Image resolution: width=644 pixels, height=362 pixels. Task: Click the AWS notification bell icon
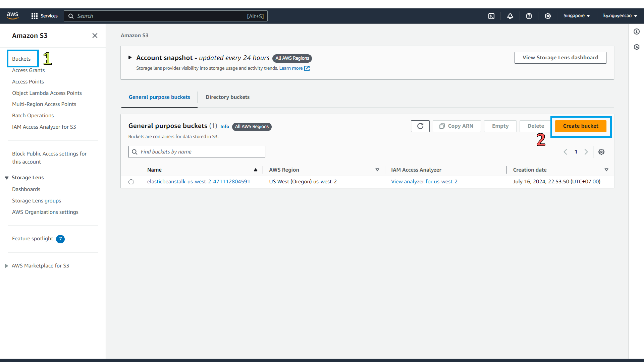click(510, 16)
